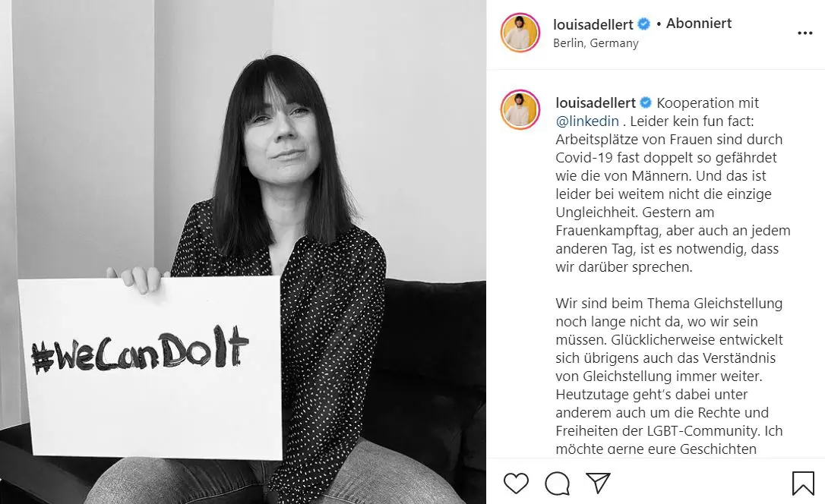Open the louisadellert username in the header
This screenshot has width=825, height=504.
[x=593, y=24]
